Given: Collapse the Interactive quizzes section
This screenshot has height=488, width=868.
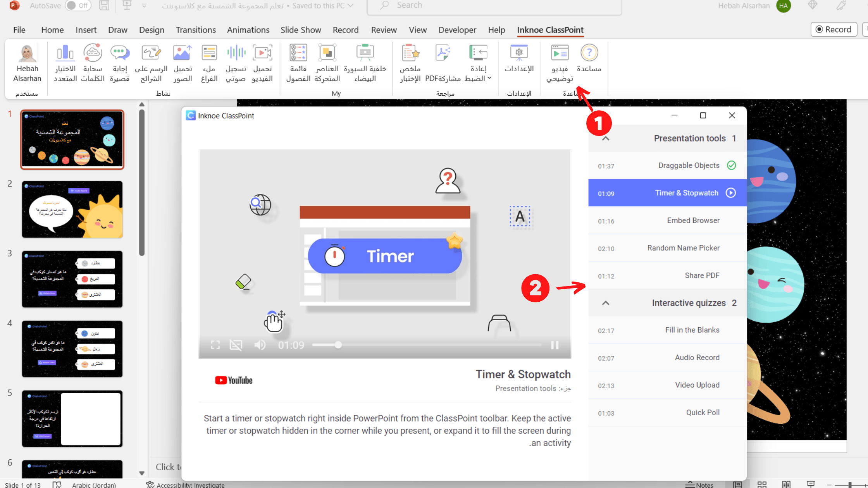Looking at the screenshot, I should point(606,303).
